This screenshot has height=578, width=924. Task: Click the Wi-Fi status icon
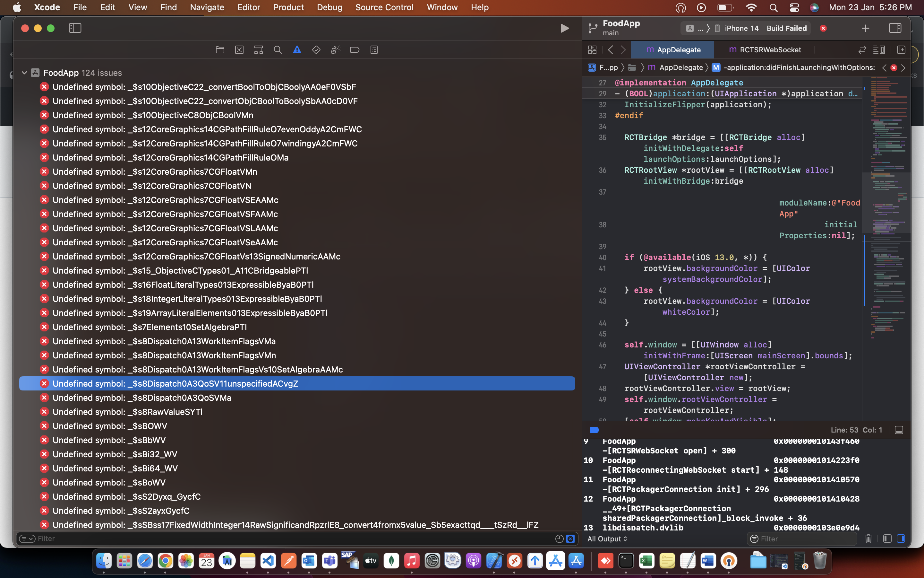[x=751, y=7]
